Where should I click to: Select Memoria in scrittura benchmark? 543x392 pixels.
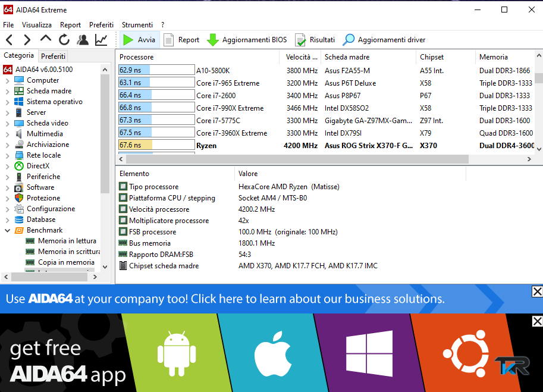tap(69, 252)
